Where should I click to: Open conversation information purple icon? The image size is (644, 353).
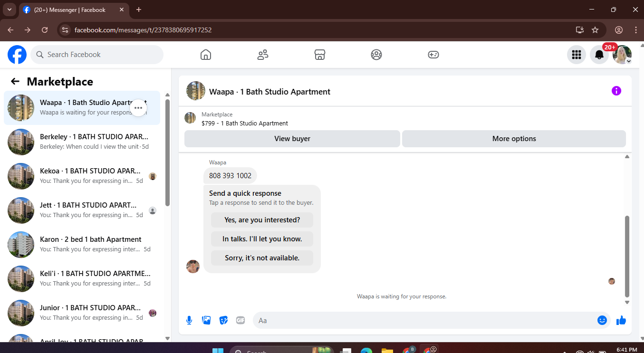pyautogui.click(x=616, y=91)
